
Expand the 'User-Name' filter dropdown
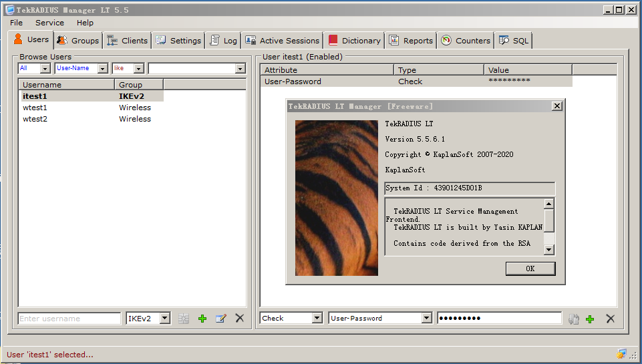pyautogui.click(x=103, y=69)
